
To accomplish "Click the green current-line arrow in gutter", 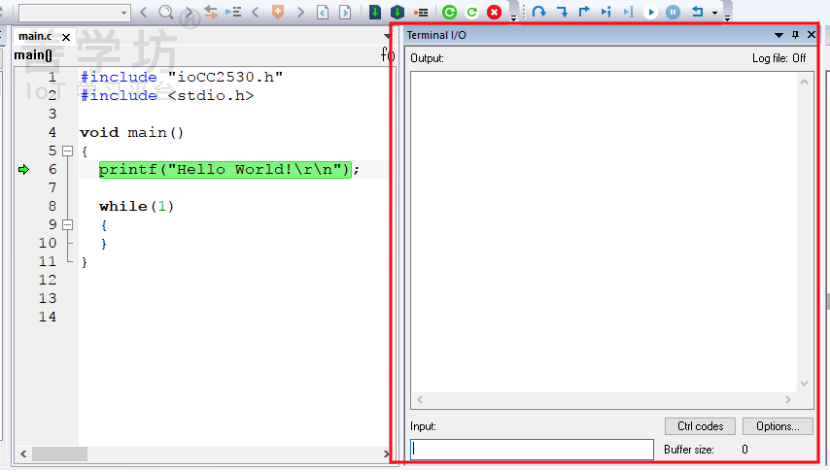I will 23,169.
